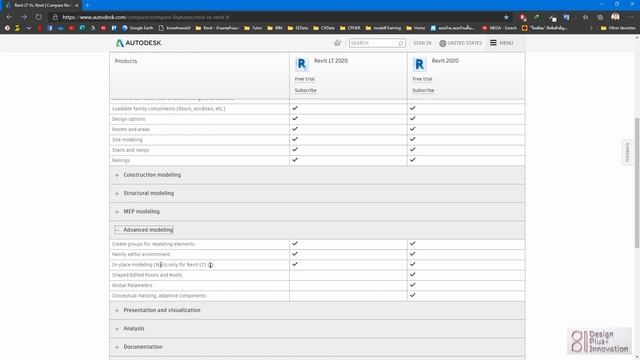Click the search magnifier icon

point(401,43)
